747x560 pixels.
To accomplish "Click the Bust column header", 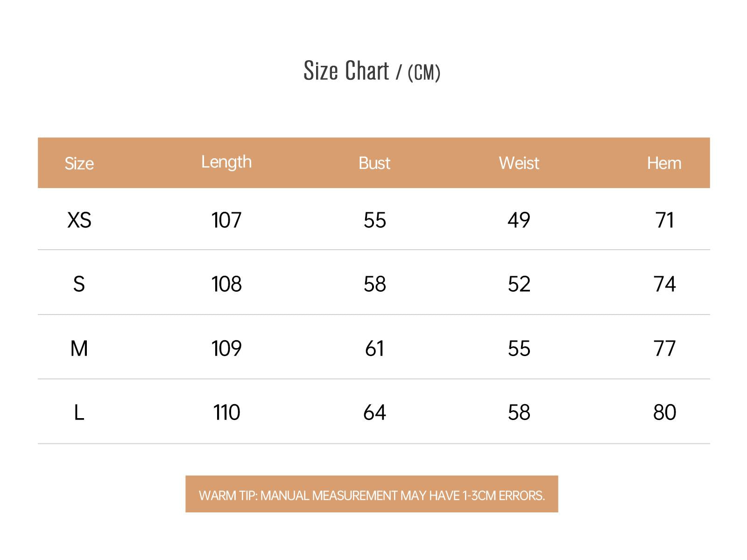I will pos(374,163).
